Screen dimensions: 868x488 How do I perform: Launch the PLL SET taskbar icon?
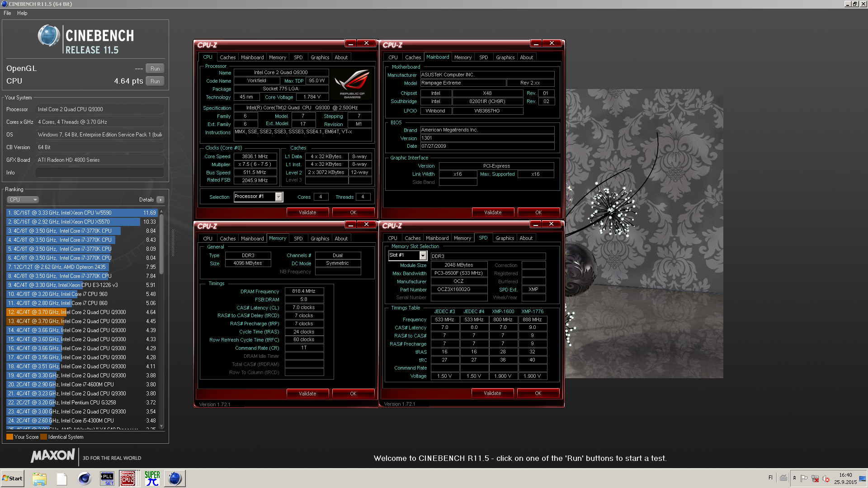[107, 479]
